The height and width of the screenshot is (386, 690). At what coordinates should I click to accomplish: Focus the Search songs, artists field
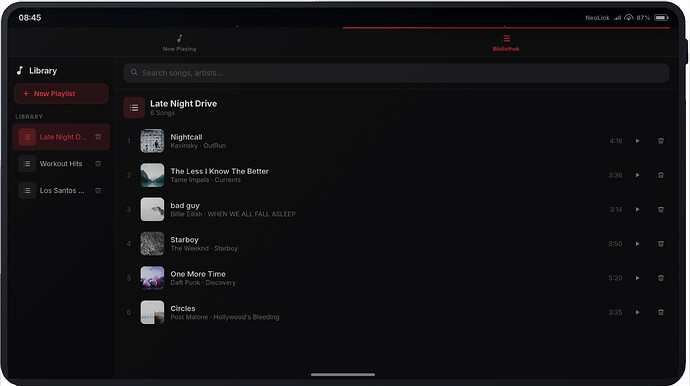coord(396,73)
